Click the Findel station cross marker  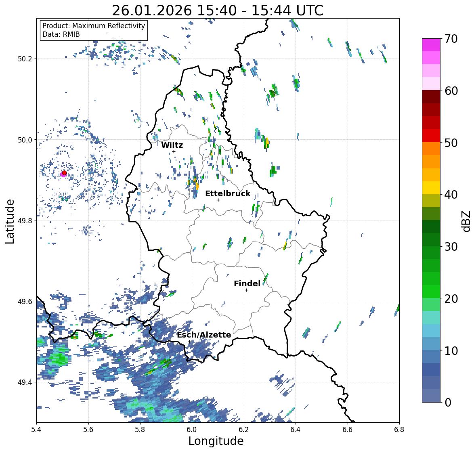(247, 290)
